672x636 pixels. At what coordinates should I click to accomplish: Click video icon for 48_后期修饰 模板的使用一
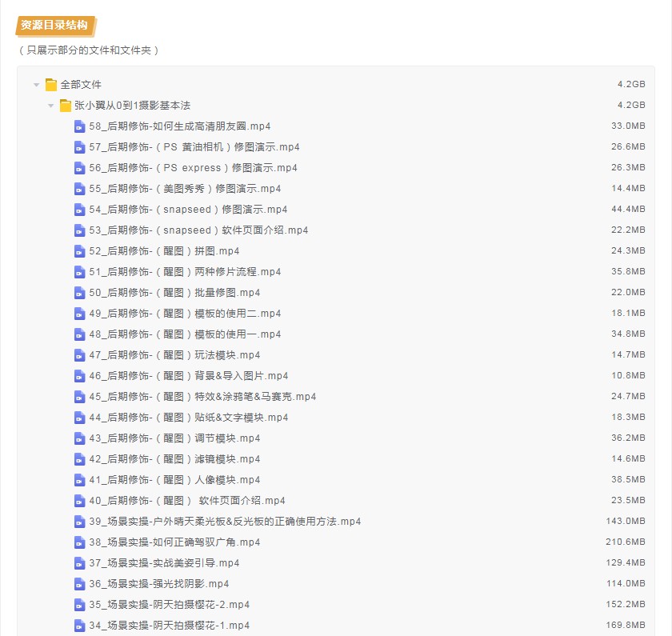click(80, 334)
